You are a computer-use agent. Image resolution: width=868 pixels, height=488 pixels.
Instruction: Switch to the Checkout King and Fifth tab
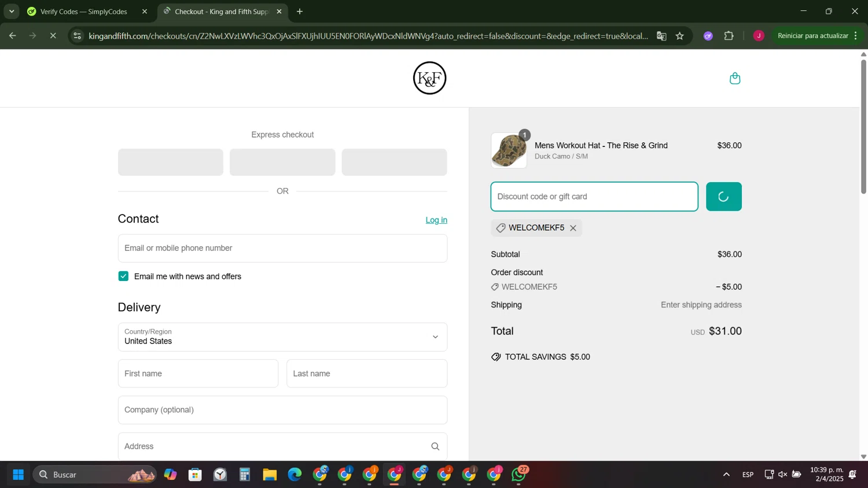(222, 12)
